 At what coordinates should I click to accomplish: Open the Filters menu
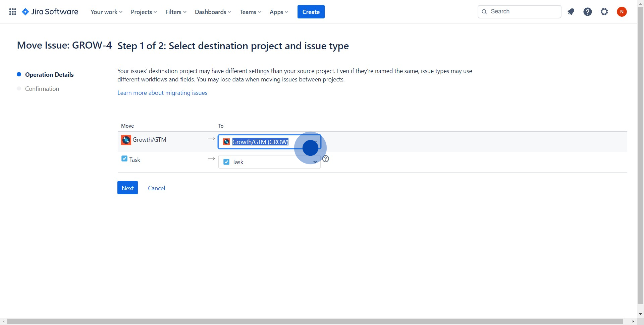(x=176, y=12)
